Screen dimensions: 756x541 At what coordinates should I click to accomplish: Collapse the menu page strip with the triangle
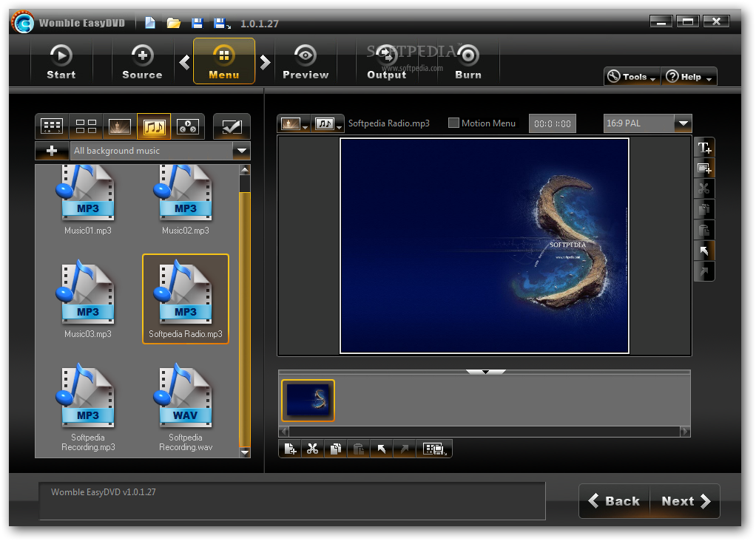coord(485,372)
